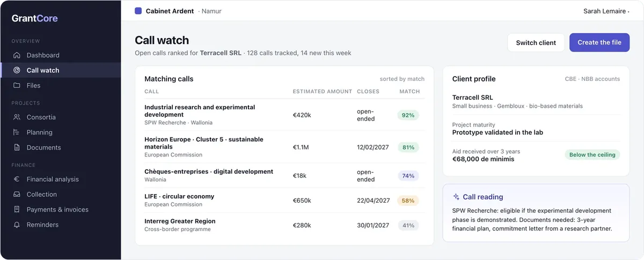Screen dimensions: 644x260
Task: Click the Dashboard home icon
Action: click(x=17, y=55)
